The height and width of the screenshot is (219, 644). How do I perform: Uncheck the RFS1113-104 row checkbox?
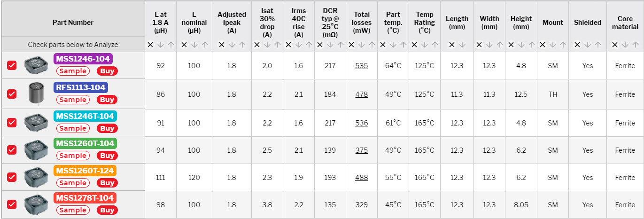click(x=12, y=94)
